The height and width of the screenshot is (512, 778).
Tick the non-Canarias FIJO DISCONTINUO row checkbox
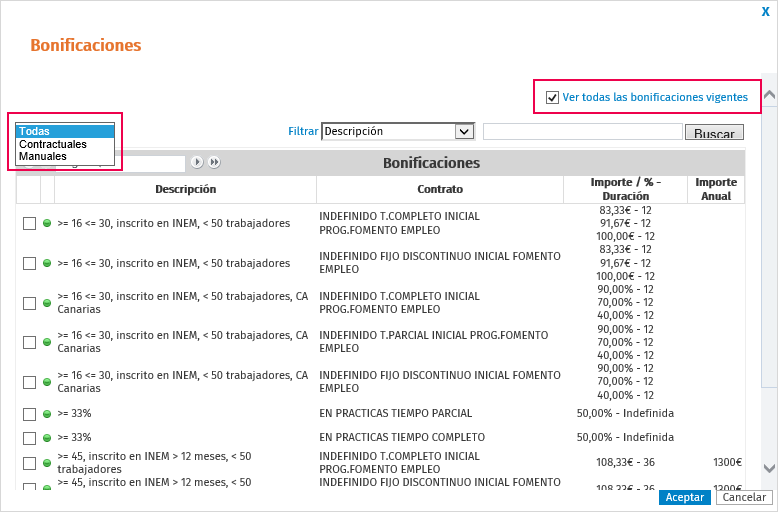click(x=29, y=263)
